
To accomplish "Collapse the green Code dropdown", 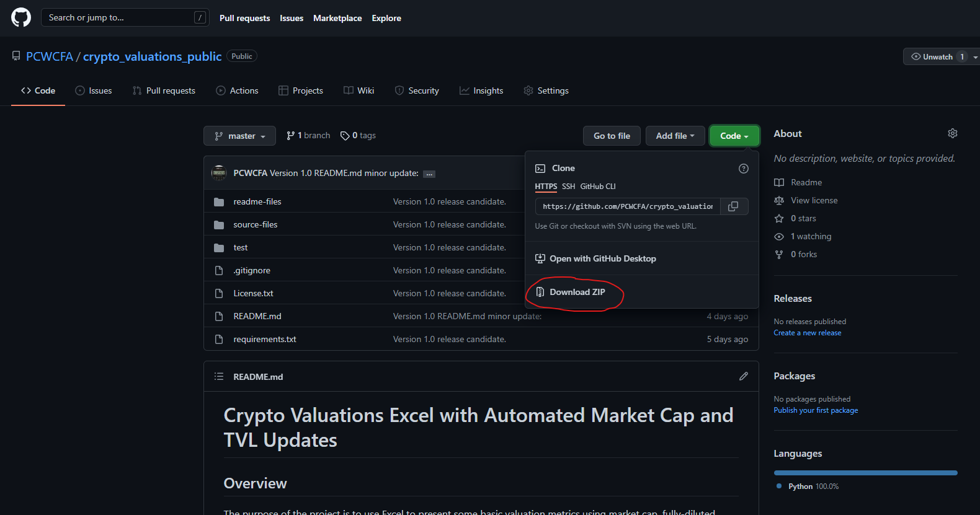I will [734, 136].
